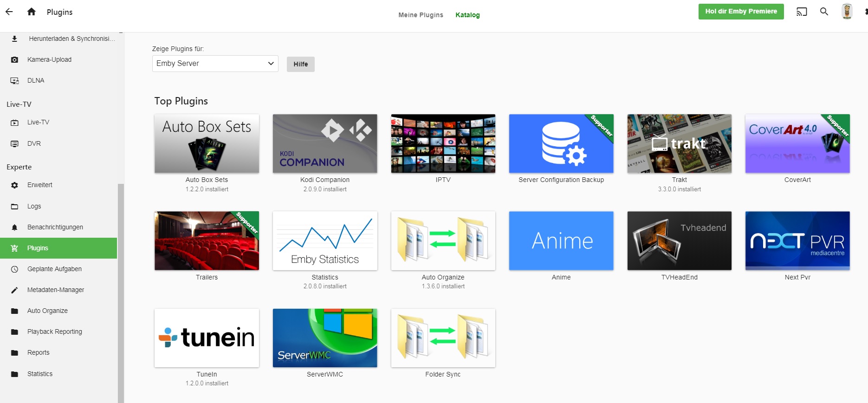Open the search magnifier icon

(824, 12)
